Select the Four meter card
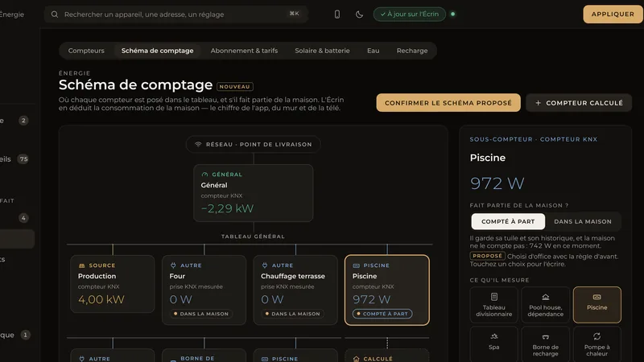Screen dimensions: 644x362 [x=204, y=290]
